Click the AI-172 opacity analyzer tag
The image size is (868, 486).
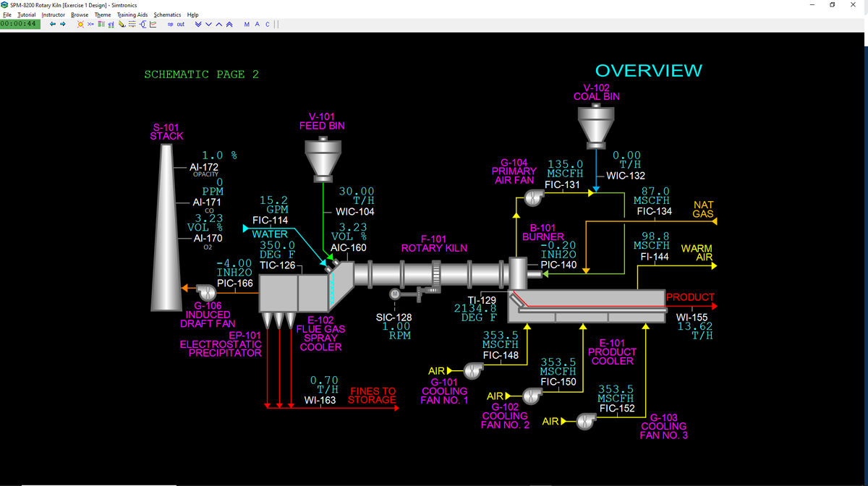point(204,167)
